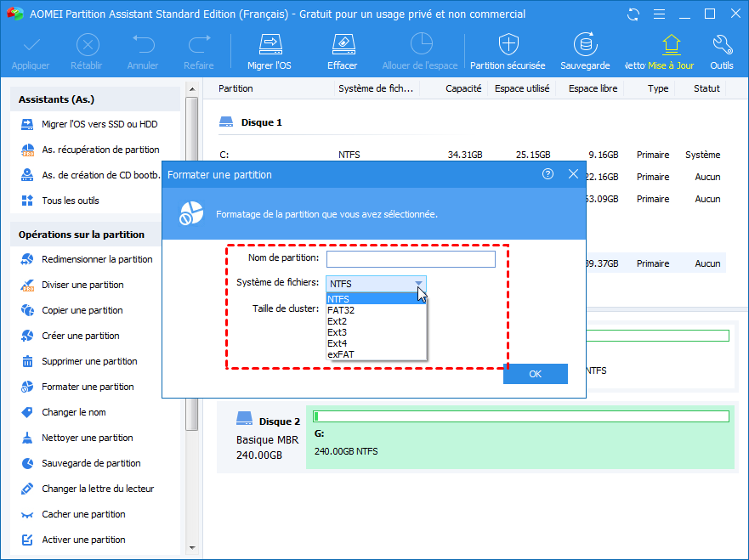
Task: Click the help question mark in dialog
Action: coord(548,174)
